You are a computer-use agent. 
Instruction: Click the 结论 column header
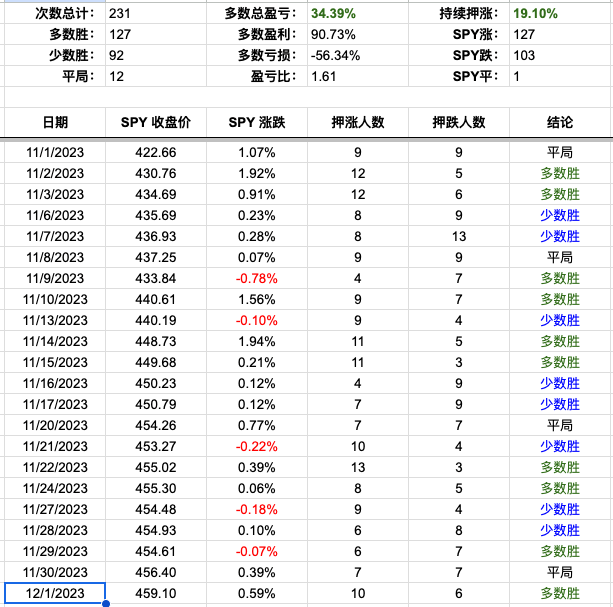point(560,122)
